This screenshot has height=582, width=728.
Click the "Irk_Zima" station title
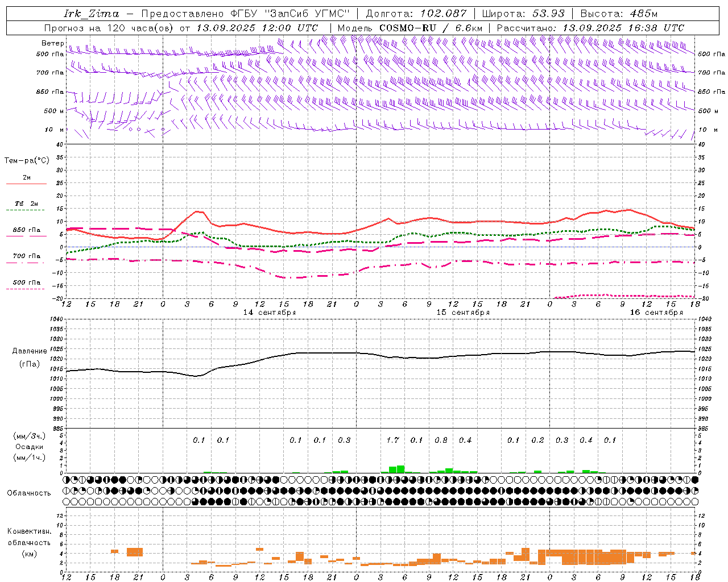click(91, 14)
